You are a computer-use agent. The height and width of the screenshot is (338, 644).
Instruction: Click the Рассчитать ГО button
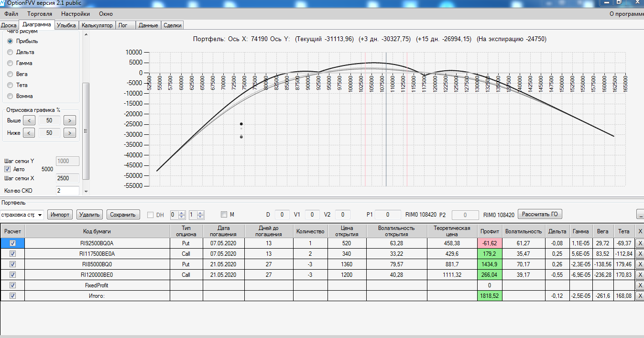tap(540, 214)
